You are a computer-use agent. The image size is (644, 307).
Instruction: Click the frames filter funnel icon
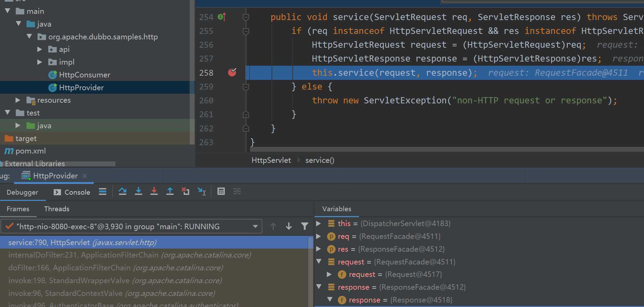click(304, 226)
